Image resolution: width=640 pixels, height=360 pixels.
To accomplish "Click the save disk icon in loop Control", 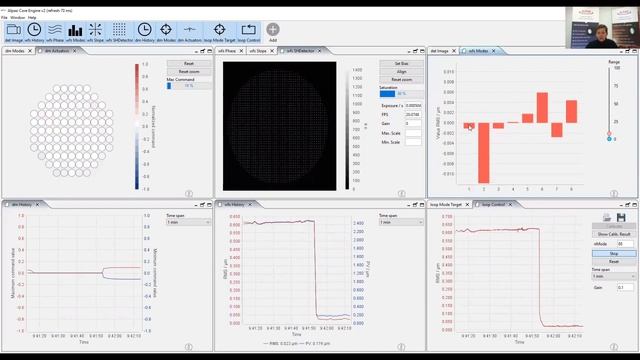I will click(621, 217).
